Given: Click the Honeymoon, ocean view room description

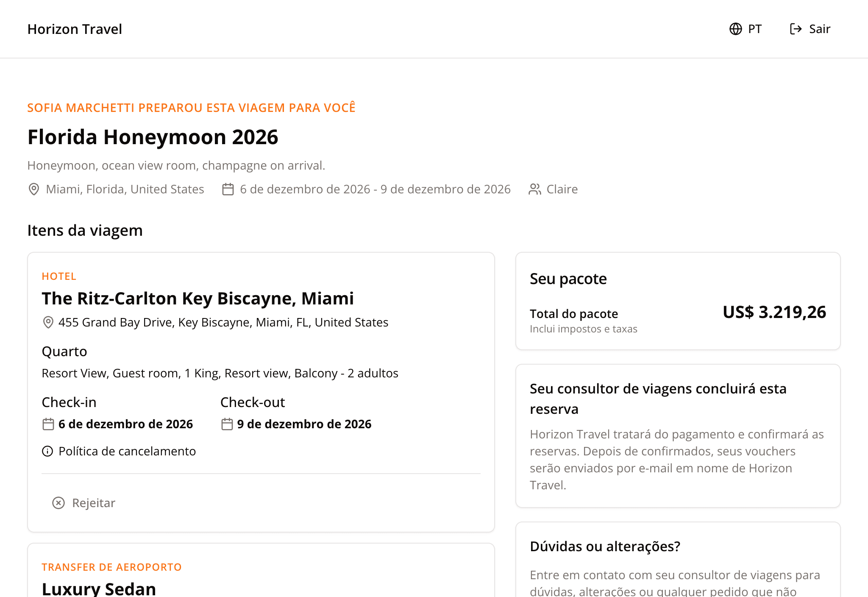Looking at the screenshot, I should point(176,165).
